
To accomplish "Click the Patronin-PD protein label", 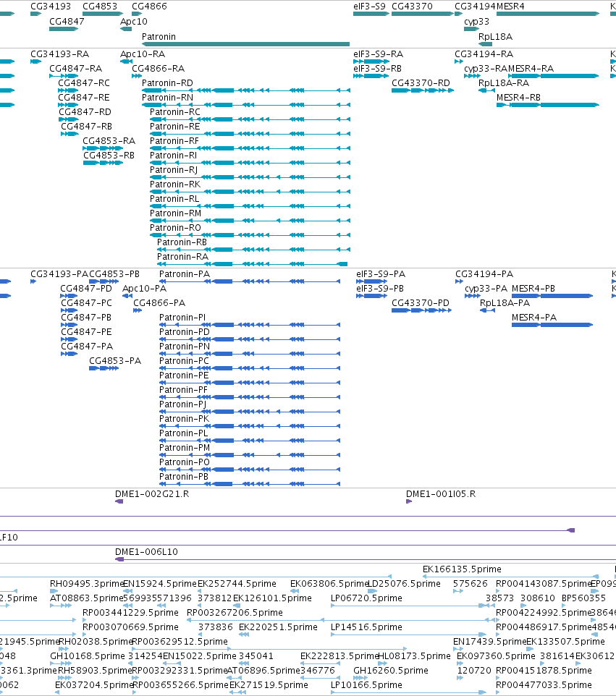I will coord(185,332).
